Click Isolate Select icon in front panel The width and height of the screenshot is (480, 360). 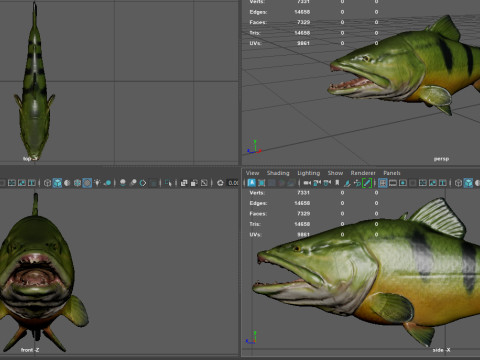[168, 183]
